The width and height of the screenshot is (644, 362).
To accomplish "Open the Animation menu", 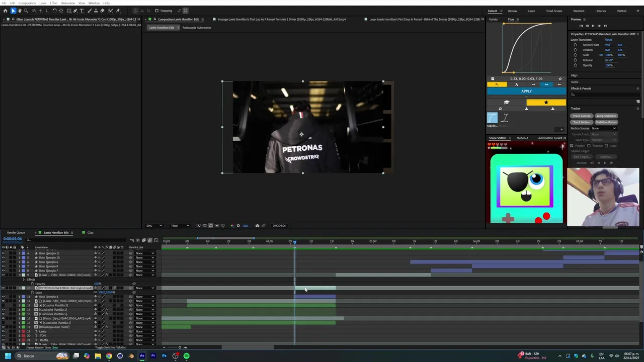I will (68, 3).
